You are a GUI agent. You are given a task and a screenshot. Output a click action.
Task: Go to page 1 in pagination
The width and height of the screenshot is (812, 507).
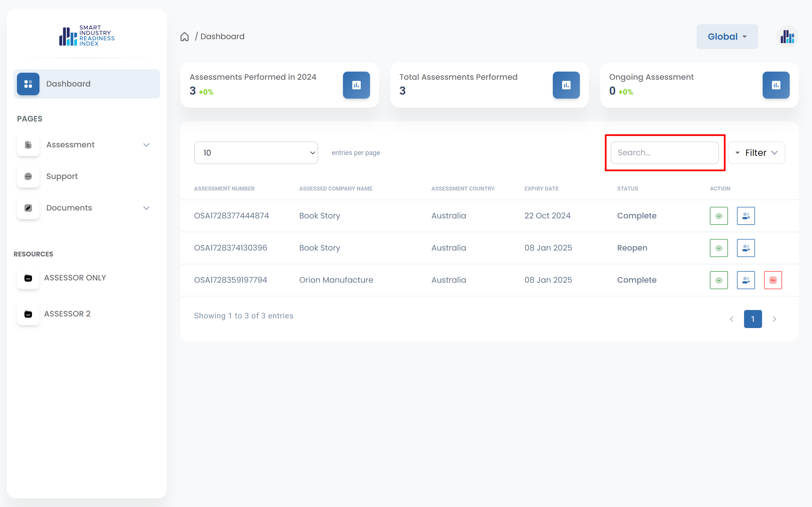752,319
